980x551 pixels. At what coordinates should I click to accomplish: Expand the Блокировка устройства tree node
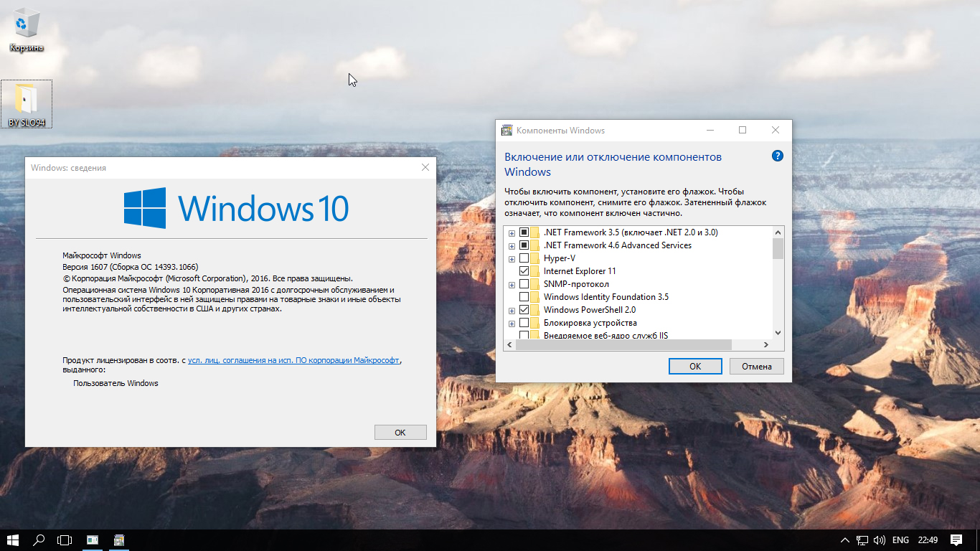(512, 323)
